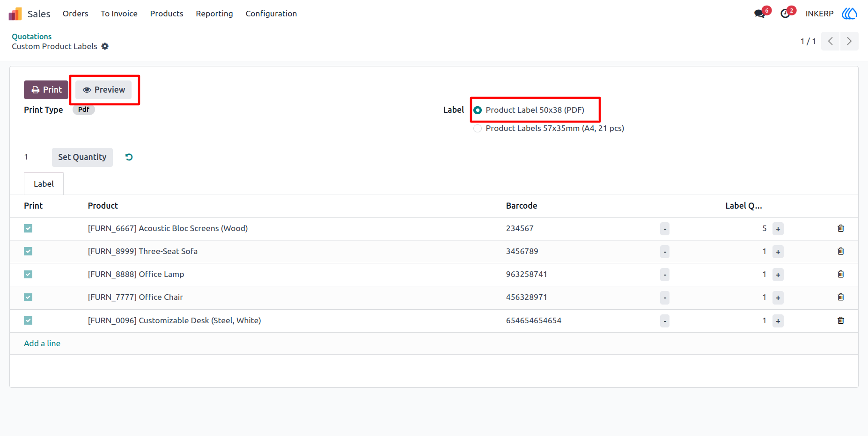Open the INKERP user menu
This screenshot has width=868, height=436.
click(819, 14)
